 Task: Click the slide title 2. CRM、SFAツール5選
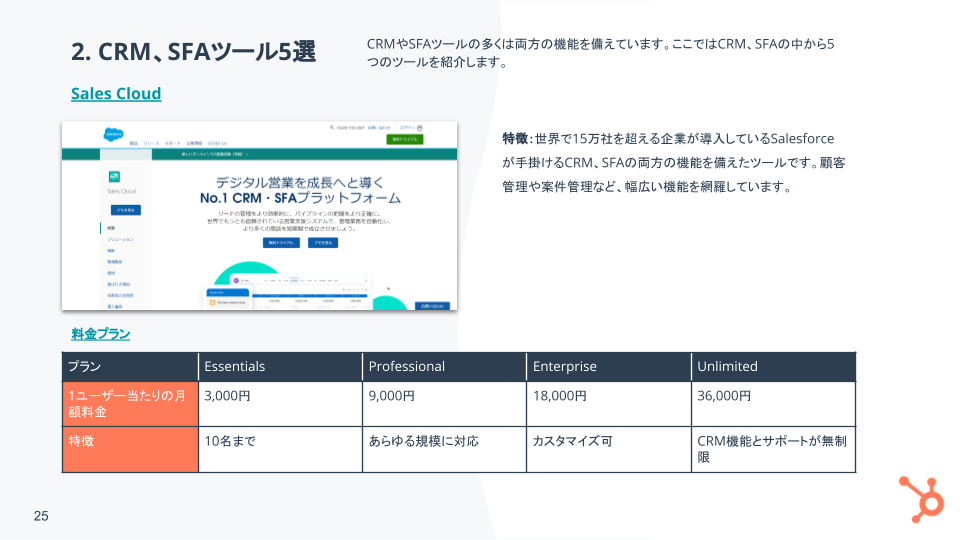193,52
